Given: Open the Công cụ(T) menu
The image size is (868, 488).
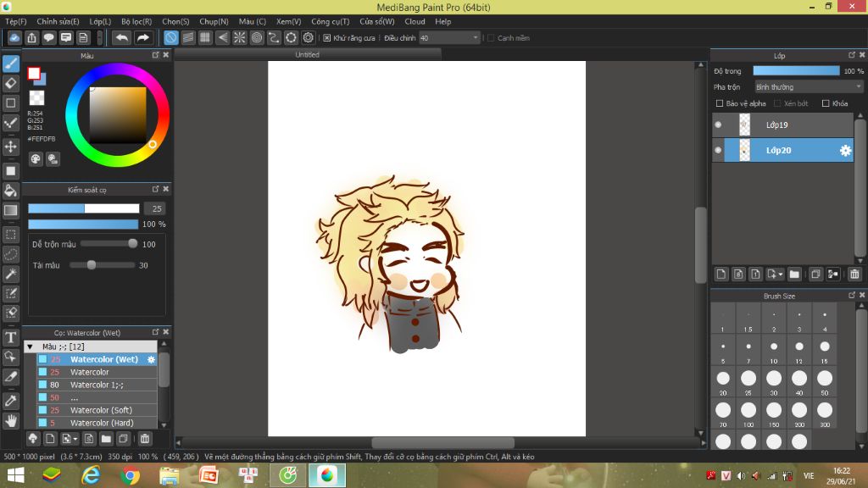Looking at the screenshot, I should [330, 21].
